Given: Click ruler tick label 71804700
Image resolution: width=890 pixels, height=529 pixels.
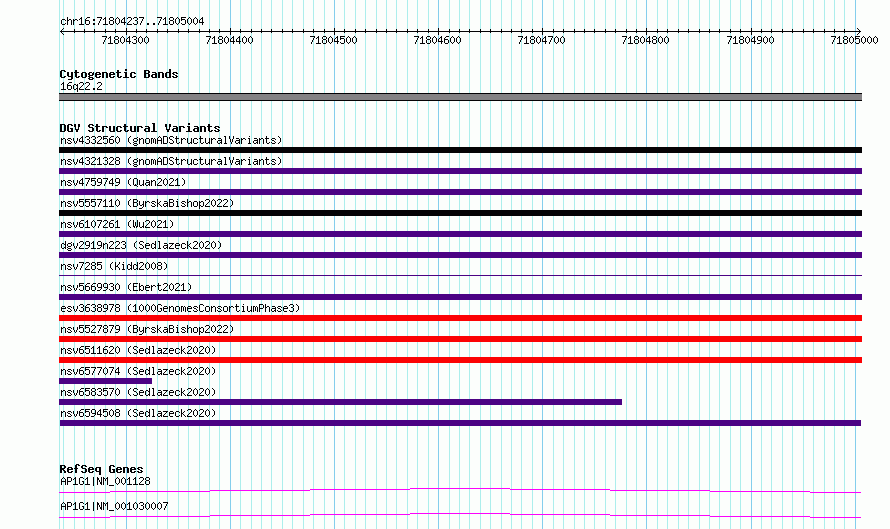Looking at the screenshot, I should [x=541, y=40].
